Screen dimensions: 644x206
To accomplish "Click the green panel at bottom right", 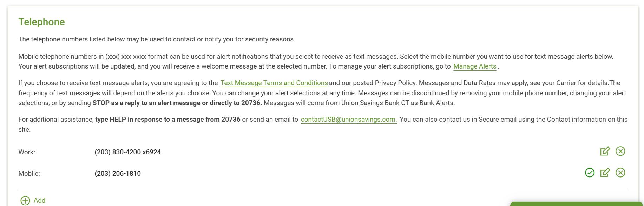I will (x=576, y=204).
